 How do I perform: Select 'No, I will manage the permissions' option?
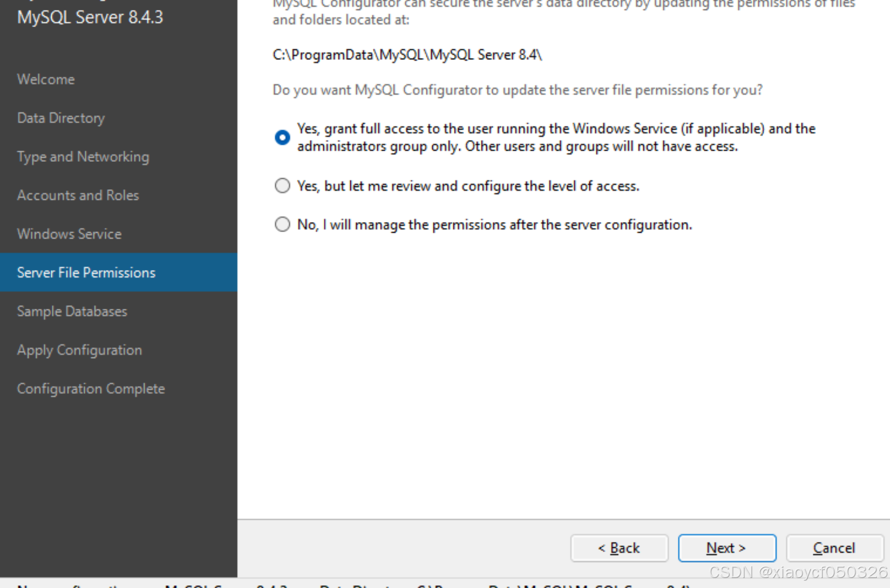(x=283, y=224)
